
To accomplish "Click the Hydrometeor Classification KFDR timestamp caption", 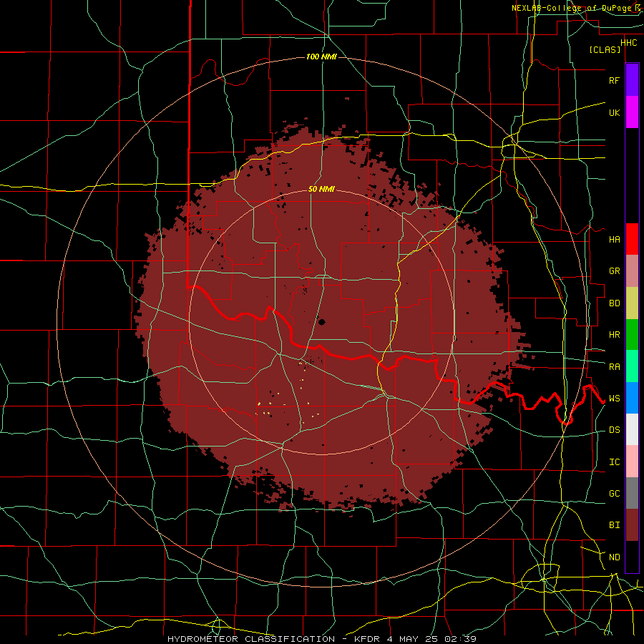I will [x=322, y=639].
